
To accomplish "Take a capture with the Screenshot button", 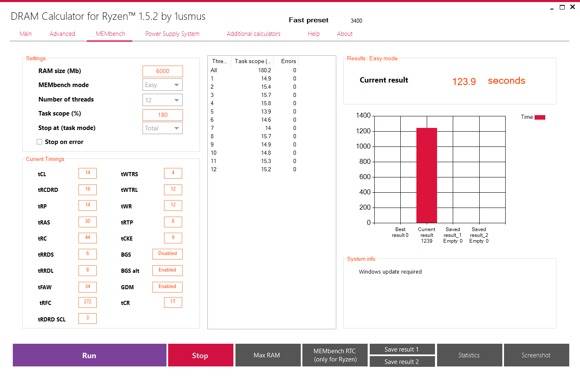I will [x=537, y=355].
